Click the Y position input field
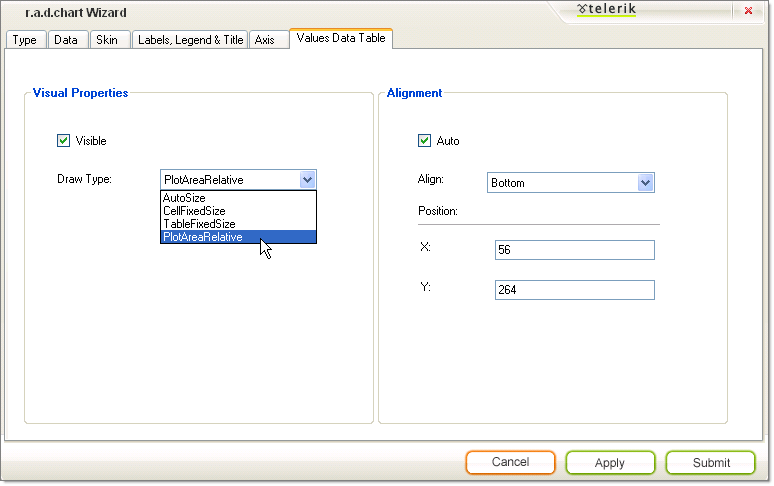Screen dimensions: 774x486 575,290
